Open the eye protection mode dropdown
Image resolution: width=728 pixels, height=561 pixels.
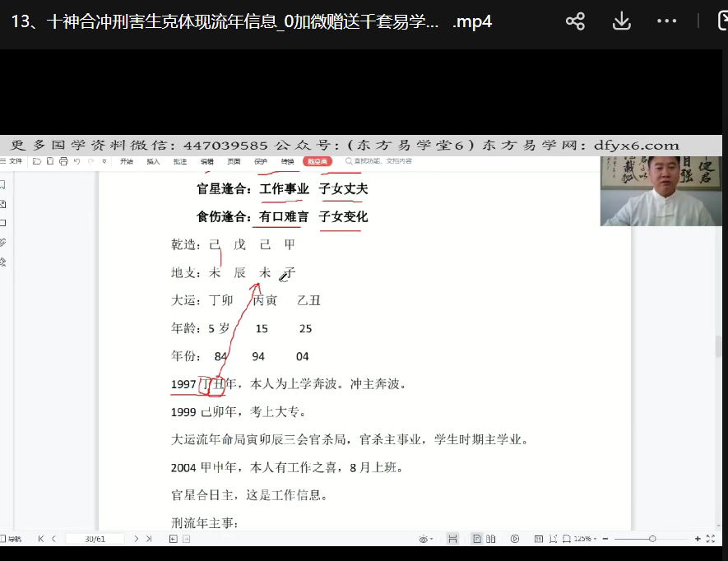[x=425, y=539]
